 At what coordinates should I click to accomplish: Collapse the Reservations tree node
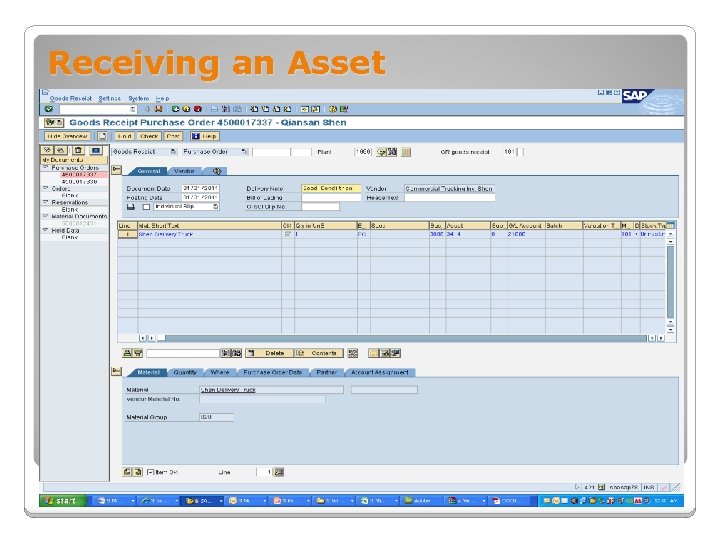click(45, 202)
